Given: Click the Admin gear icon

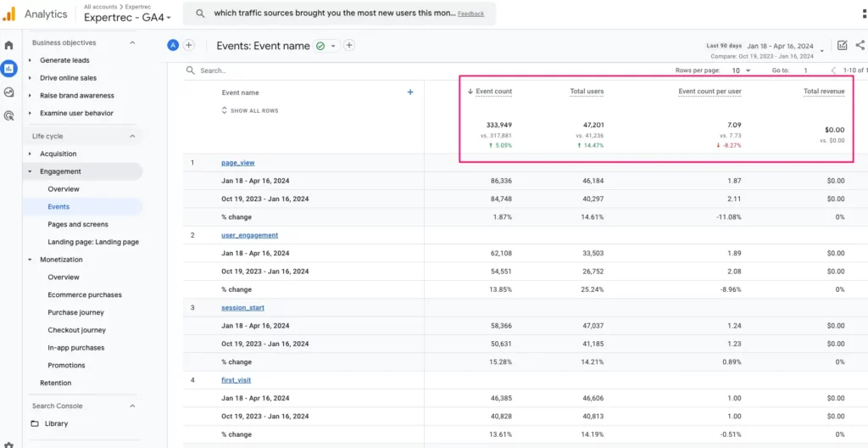Looking at the screenshot, I should [8, 444].
